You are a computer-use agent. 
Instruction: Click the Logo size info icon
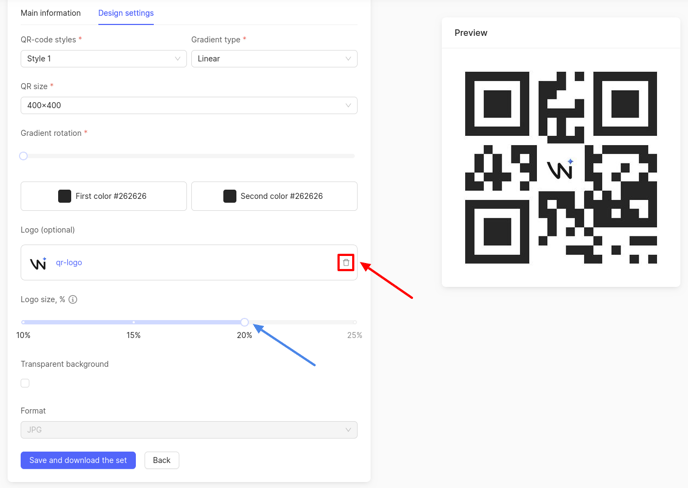(x=73, y=299)
